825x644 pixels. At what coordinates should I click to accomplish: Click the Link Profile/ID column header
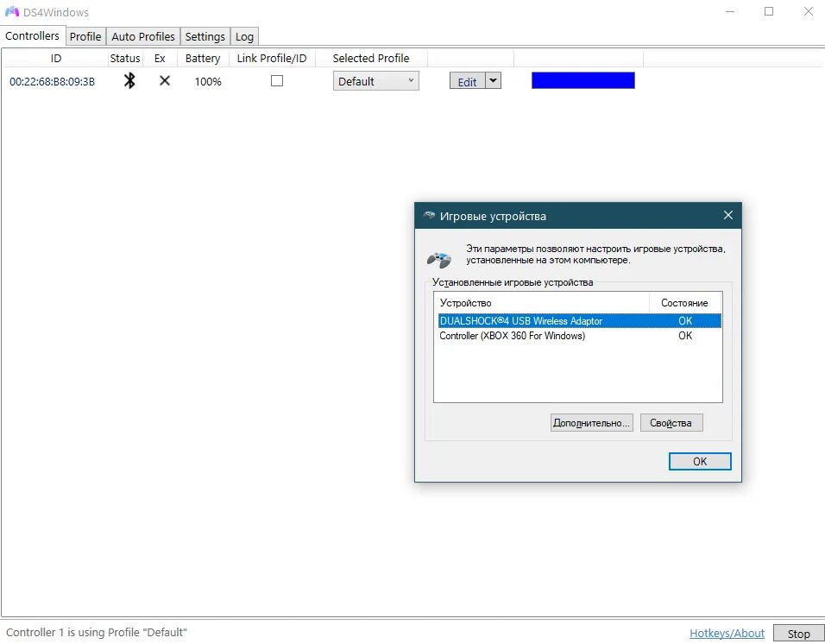tap(272, 59)
